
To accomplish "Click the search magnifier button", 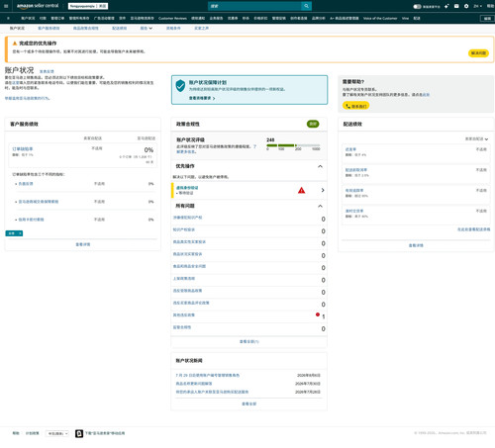I will point(306,6).
